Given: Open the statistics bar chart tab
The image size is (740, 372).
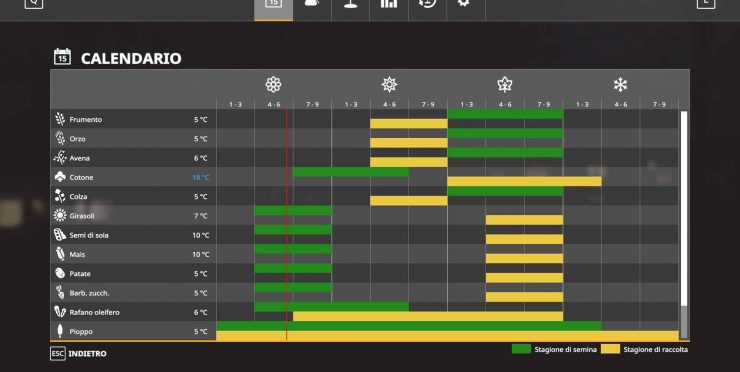Looking at the screenshot, I should coord(389,4).
